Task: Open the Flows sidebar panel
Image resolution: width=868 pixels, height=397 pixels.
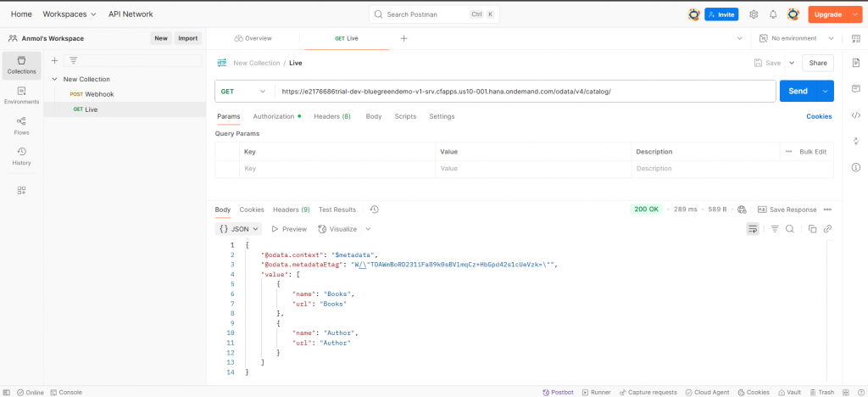Action: [21, 126]
